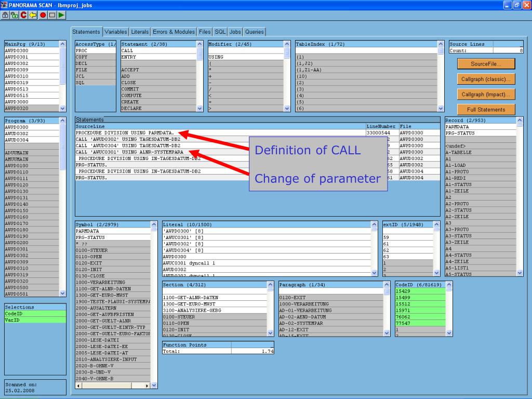Select COMPUTE in Statement list
This screenshot has width=532, height=399.
158,96
